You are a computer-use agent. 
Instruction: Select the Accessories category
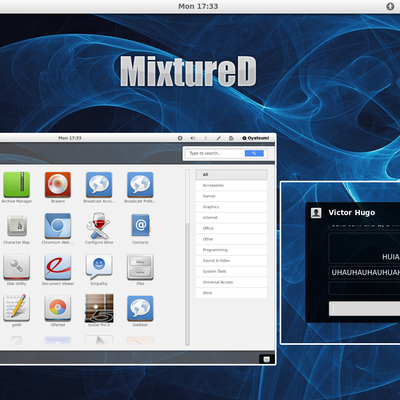pos(231,185)
